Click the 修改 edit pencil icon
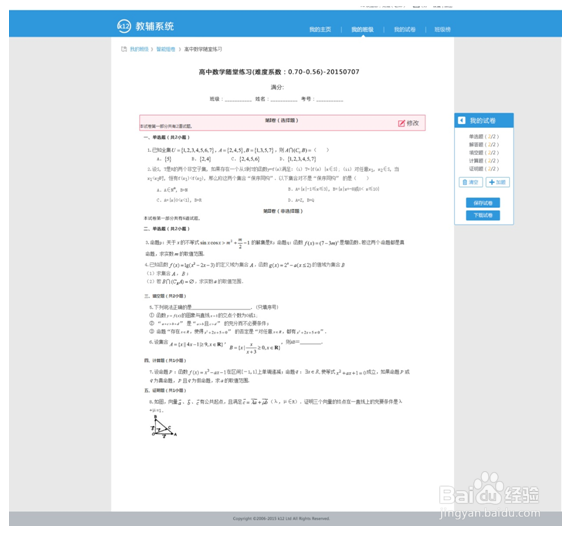Image resolution: width=573 pixels, height=533 pixels. [x=401, y=123]
